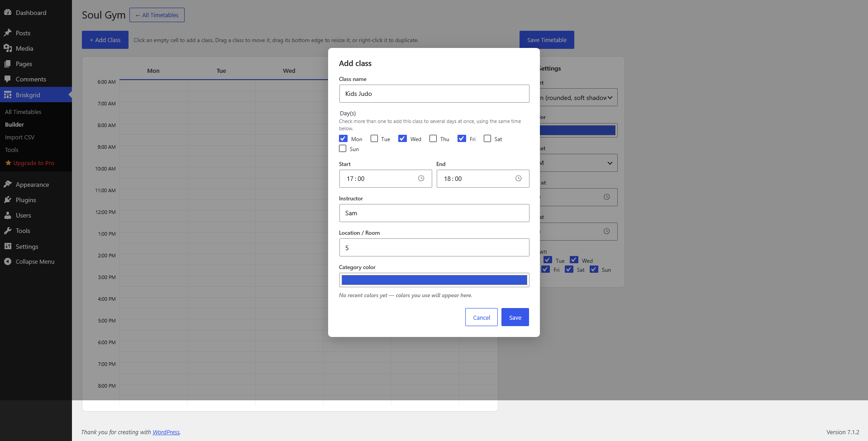Screen dimensions: 868x441
Task: Click the Posts pushpin icon
Action: [8, 33]
